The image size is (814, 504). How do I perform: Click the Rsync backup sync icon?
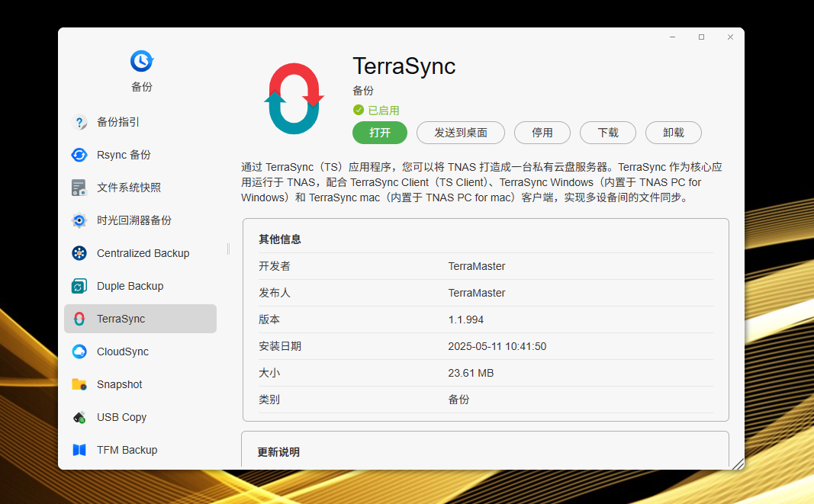point(79,155)
